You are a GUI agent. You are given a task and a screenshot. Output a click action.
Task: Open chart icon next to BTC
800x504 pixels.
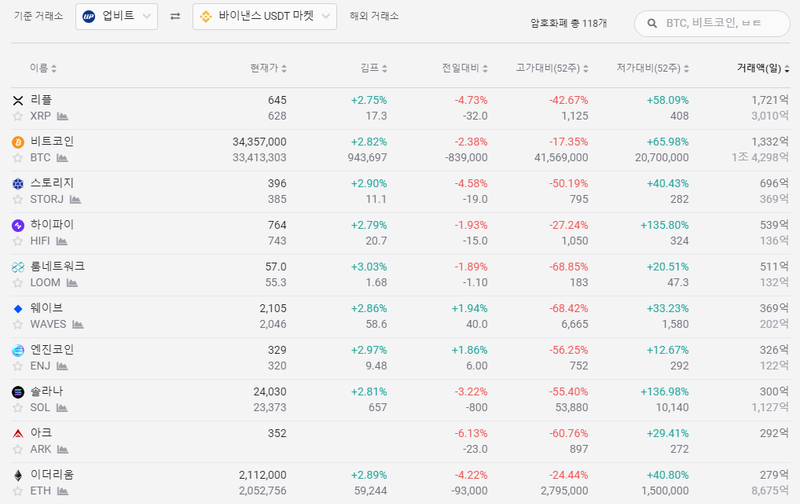[x=62, y=158]
